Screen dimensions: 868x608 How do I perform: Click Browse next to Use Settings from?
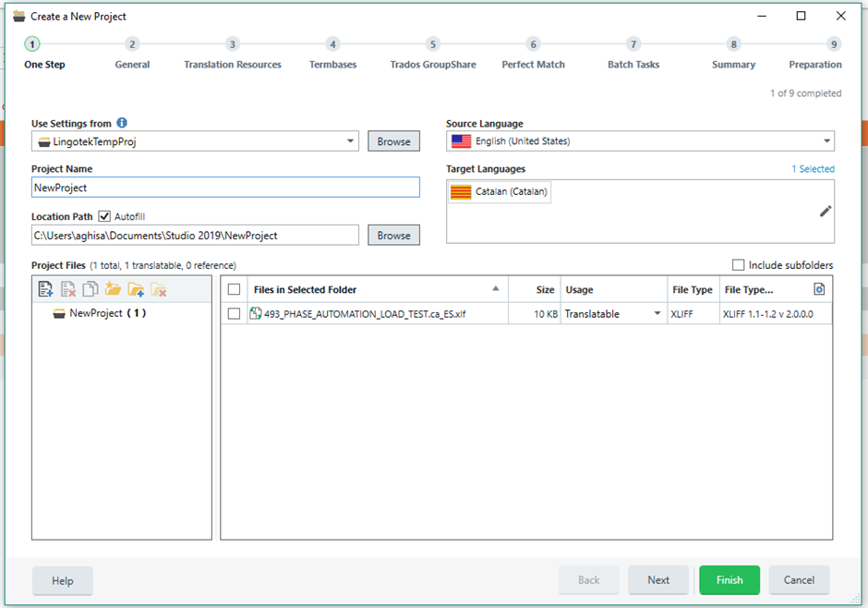[x=393, y=141]
